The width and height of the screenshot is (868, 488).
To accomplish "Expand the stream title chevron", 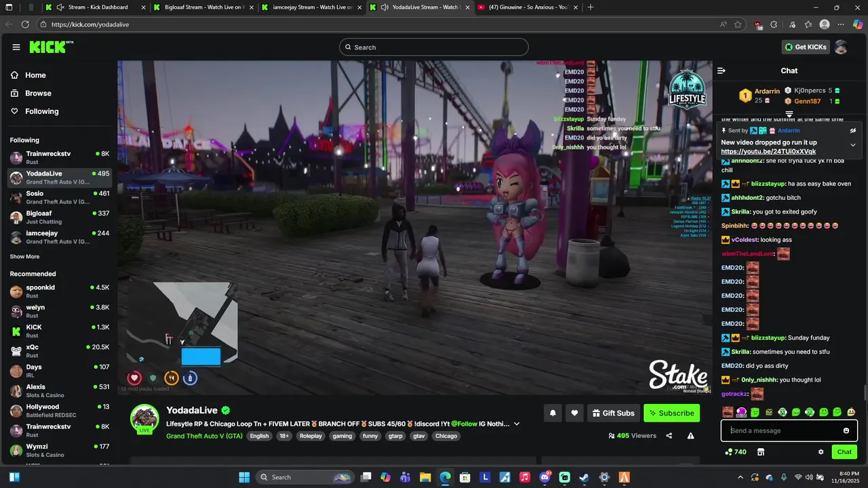I will click(x=517, y=424).
